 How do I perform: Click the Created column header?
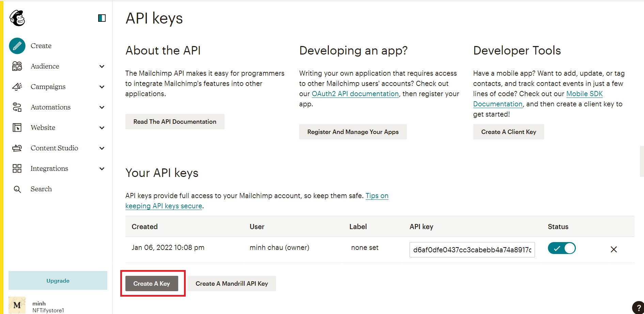pos(144,227)
